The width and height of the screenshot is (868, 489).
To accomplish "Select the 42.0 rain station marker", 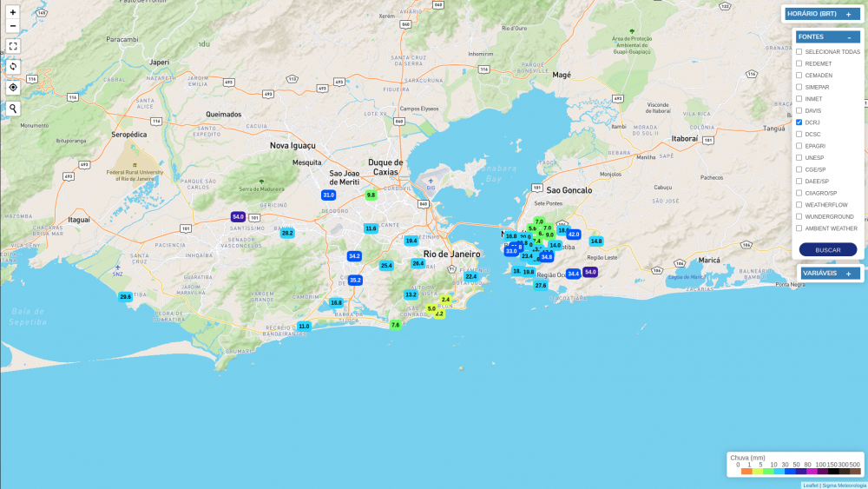I will (574, 235).
